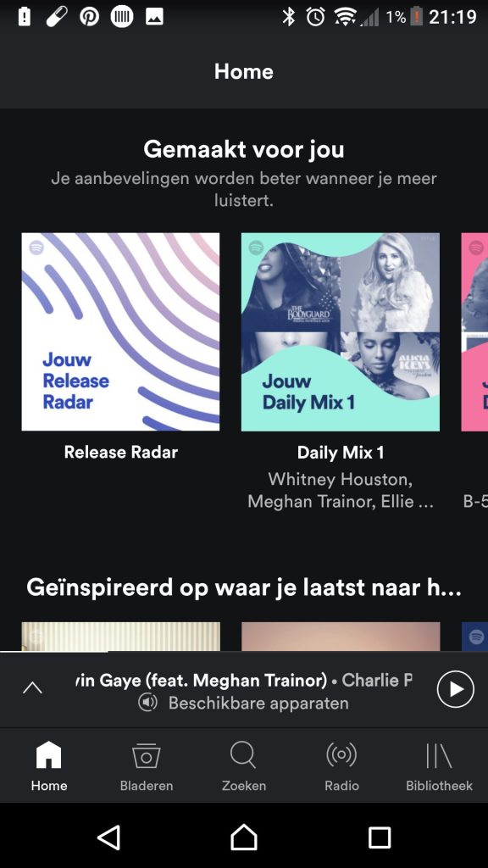This screenshot has width=488, height=868.
Task: Tap the speaker icon for available devices
Action: [x=147, y=703]
